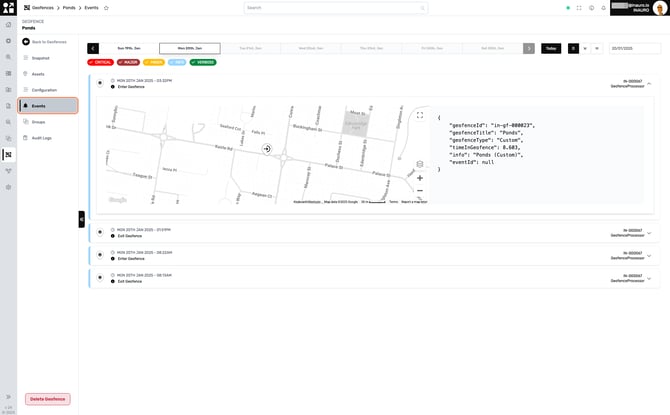Click event icon of 03:32PM Enter Geofence

pos(100,83)
